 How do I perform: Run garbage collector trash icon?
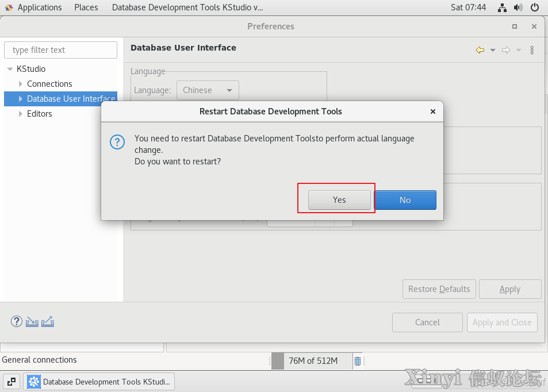tap(358, 361)
